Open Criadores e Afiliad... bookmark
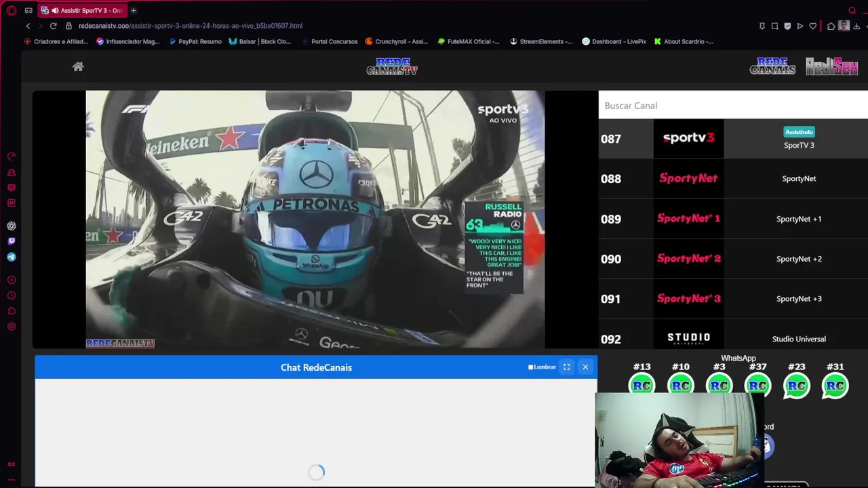868x488 pixels. 56,41
